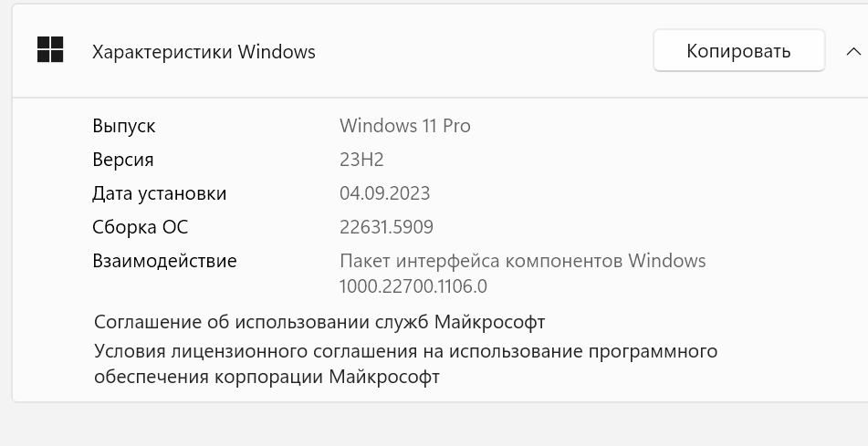Click the Сборка ОС label
Screen dimensions: 868x446
pyautogui.click(x=140, y=227)
